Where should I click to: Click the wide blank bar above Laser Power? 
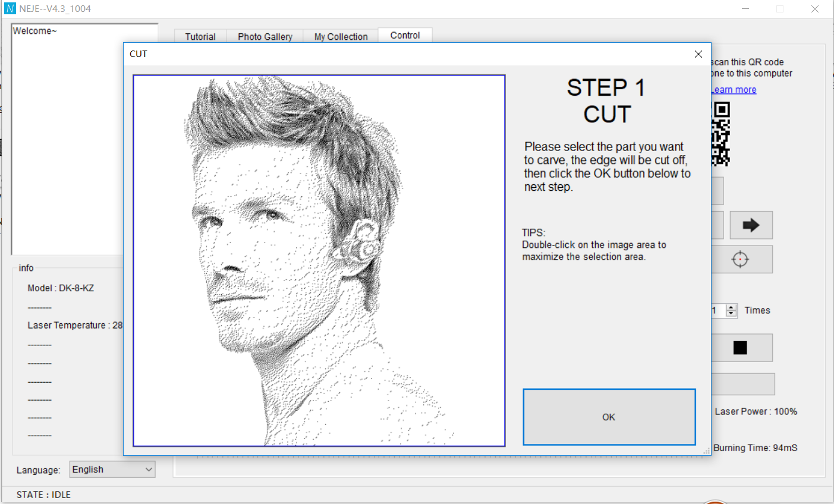click(743, 384)
